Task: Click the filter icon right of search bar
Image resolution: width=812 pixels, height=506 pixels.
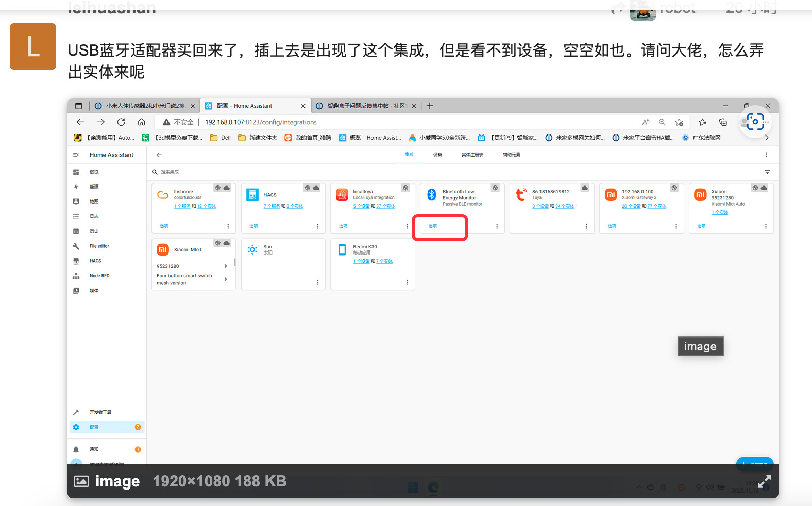Action: tap(767, 172)
